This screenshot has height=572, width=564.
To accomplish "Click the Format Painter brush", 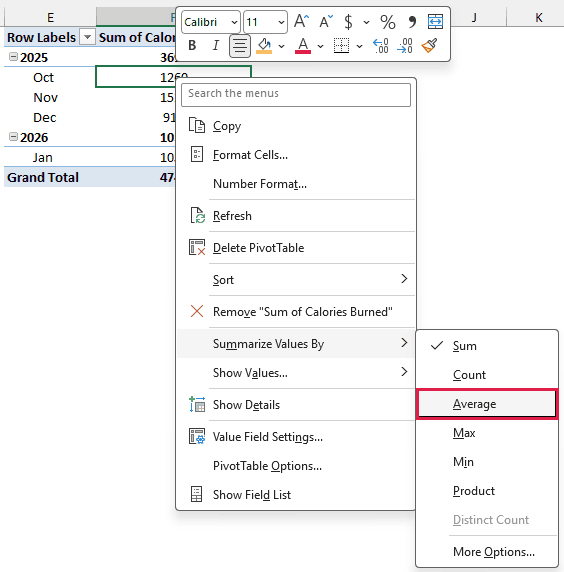I will [x=429, y=46].
